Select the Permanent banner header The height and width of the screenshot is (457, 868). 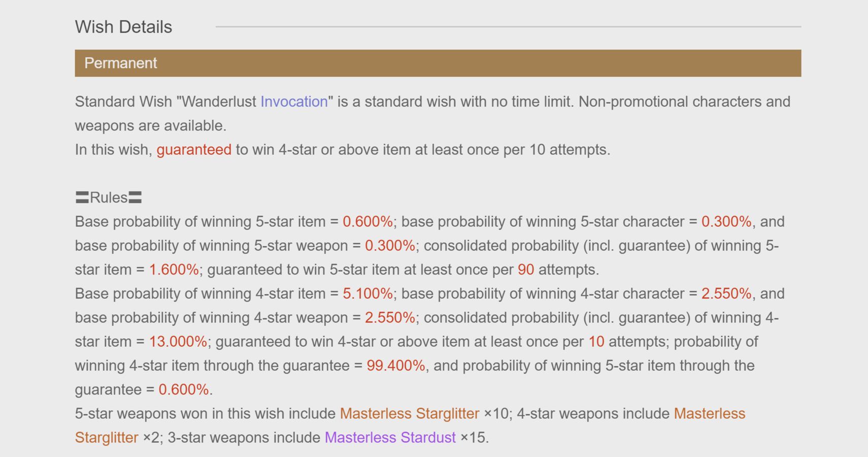click(x=438, y=63)
